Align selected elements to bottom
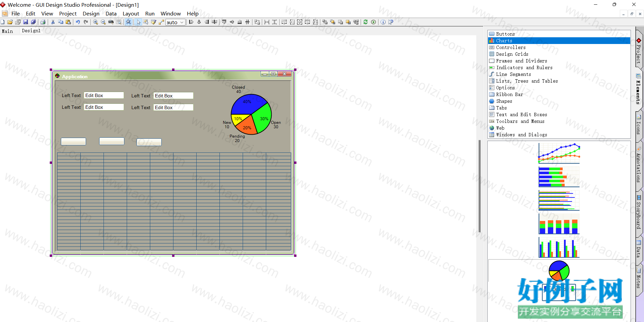644x322 pixels. [240, 22]
